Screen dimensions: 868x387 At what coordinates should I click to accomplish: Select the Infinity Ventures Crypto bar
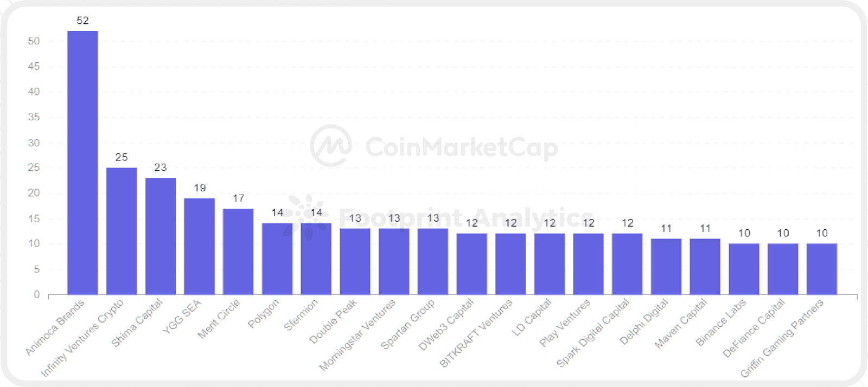pyautogui.click(x=122, y=231)
